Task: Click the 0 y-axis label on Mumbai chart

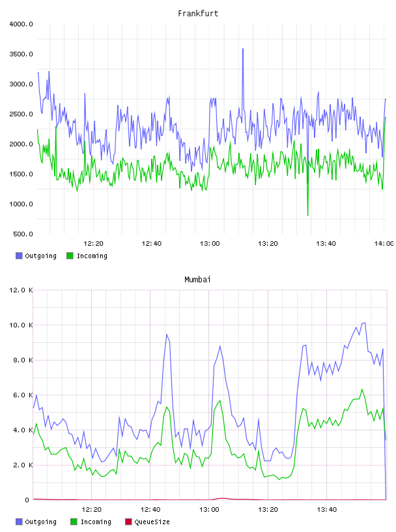Action: pyautogui.click(x=27, y=500)
